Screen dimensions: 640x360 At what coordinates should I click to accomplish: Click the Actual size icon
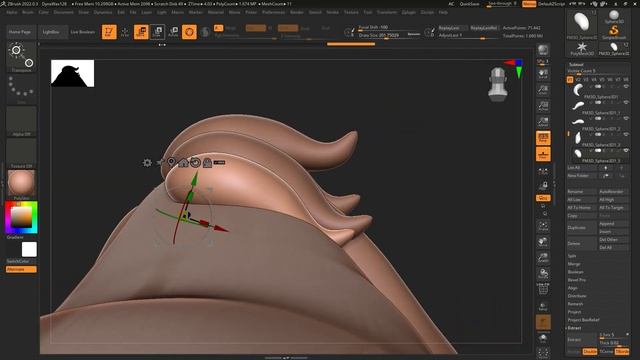tap(543, 106)
